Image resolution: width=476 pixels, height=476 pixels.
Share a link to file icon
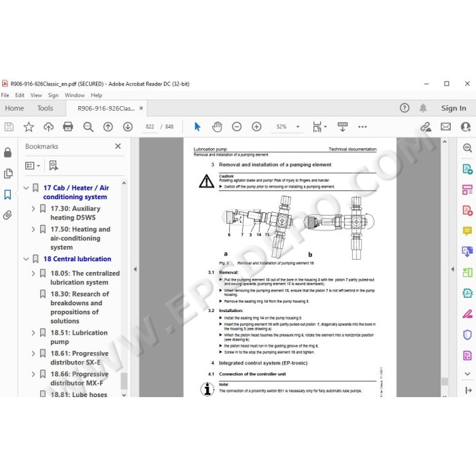click(426, 126)
